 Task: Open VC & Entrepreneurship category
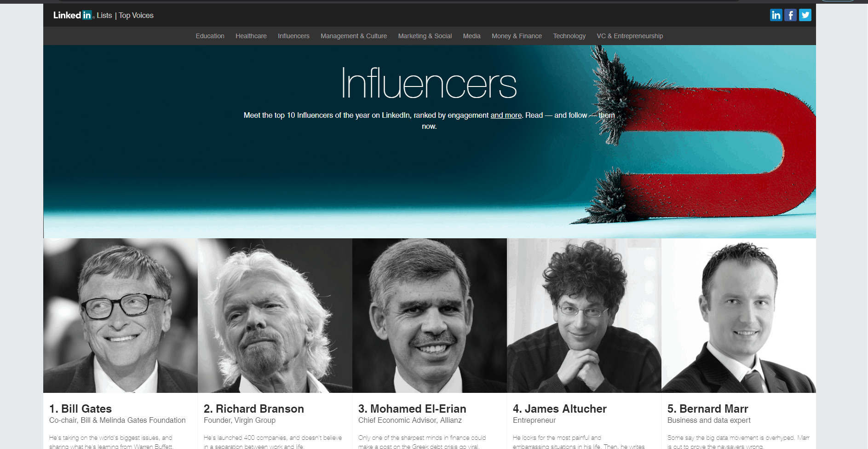(x=630, y=36)
